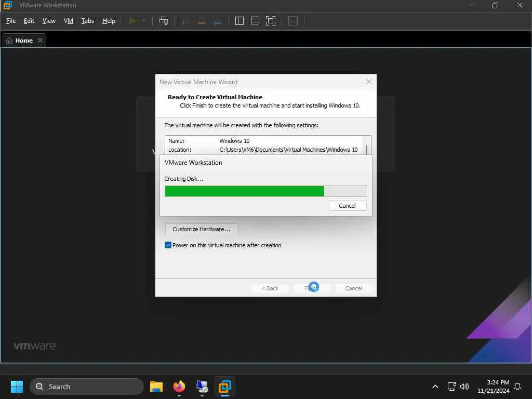532x399 pixels.
Task: Click the network icon in system tray
Action: [451, 387]
